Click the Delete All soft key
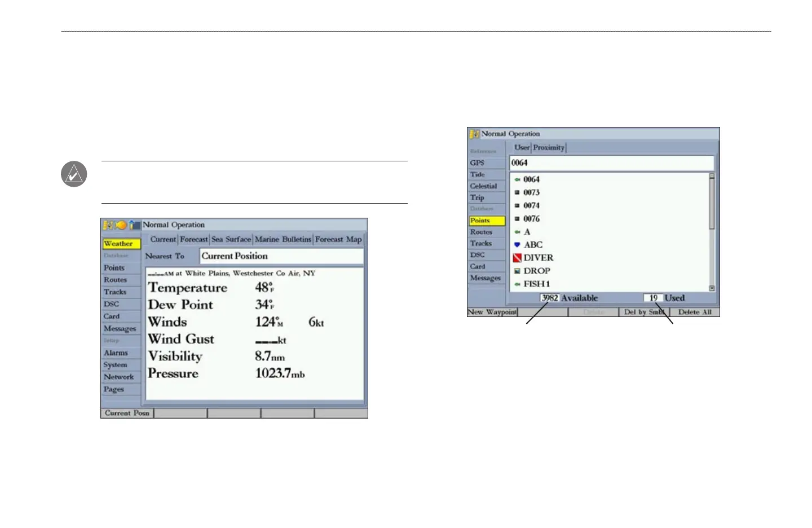The image size is (812, 528). point(695,312)
